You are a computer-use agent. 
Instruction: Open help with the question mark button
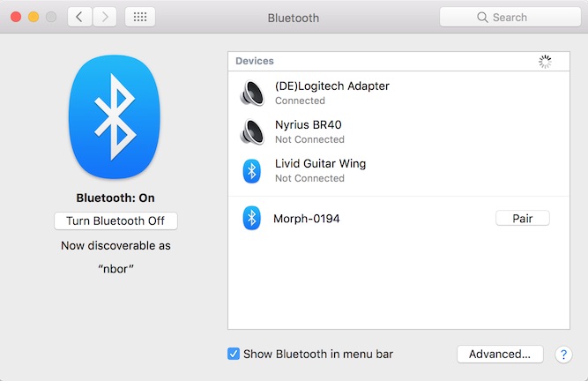(563, 355)
